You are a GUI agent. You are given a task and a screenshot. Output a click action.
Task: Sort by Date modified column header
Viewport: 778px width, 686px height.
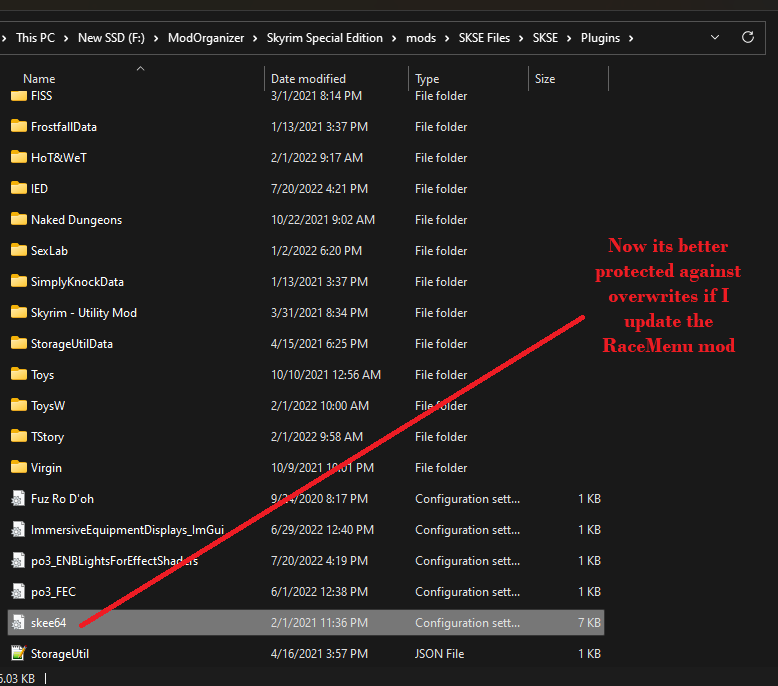pyautogui.click(x=308, y=79)
